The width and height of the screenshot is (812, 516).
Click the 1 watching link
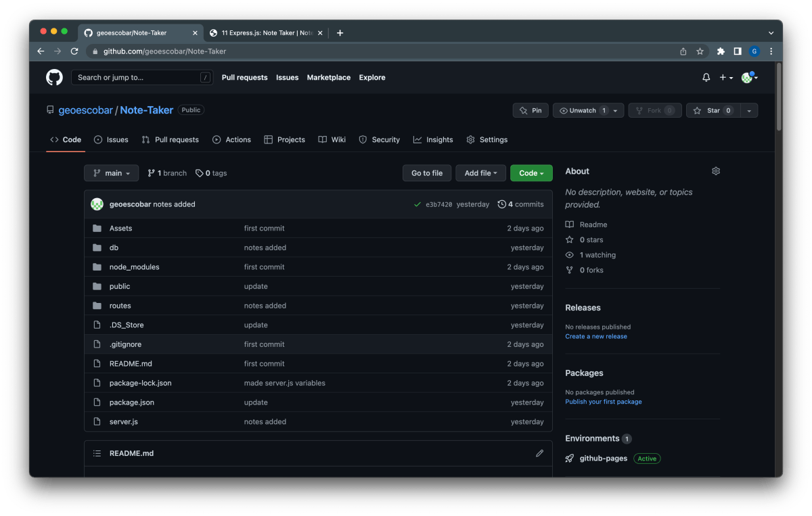coord(591,255)
